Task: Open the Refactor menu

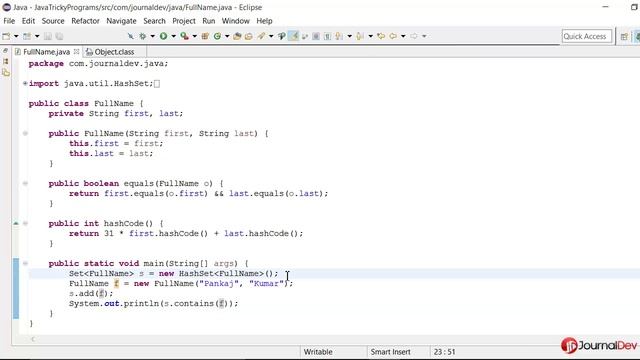Action: pyautogui.click(x=85, y=21)
